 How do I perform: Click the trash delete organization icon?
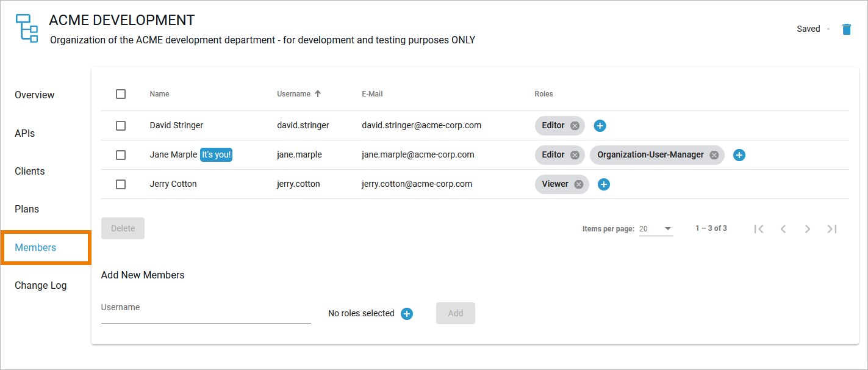pyautogui.click(x=846, y=29)
